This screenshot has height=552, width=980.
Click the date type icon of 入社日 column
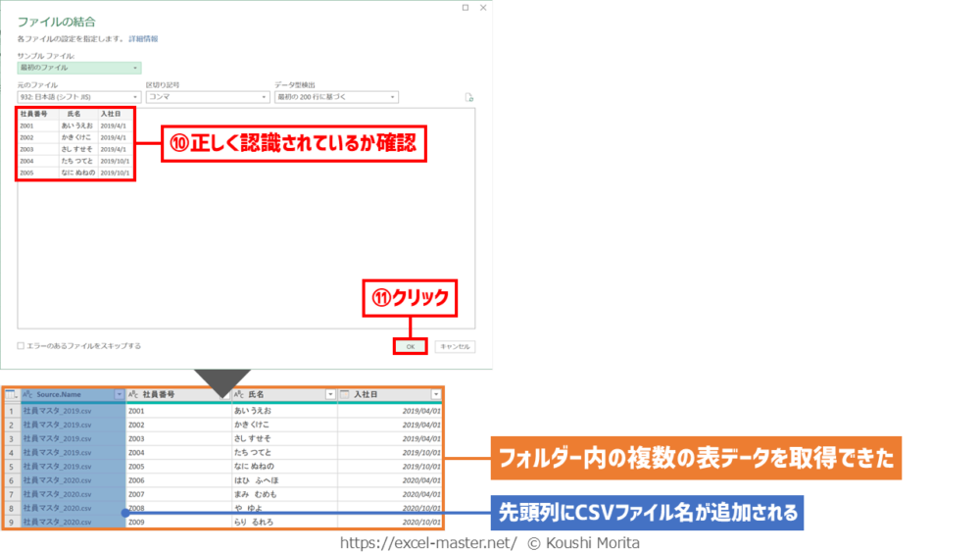pos(345,394)
